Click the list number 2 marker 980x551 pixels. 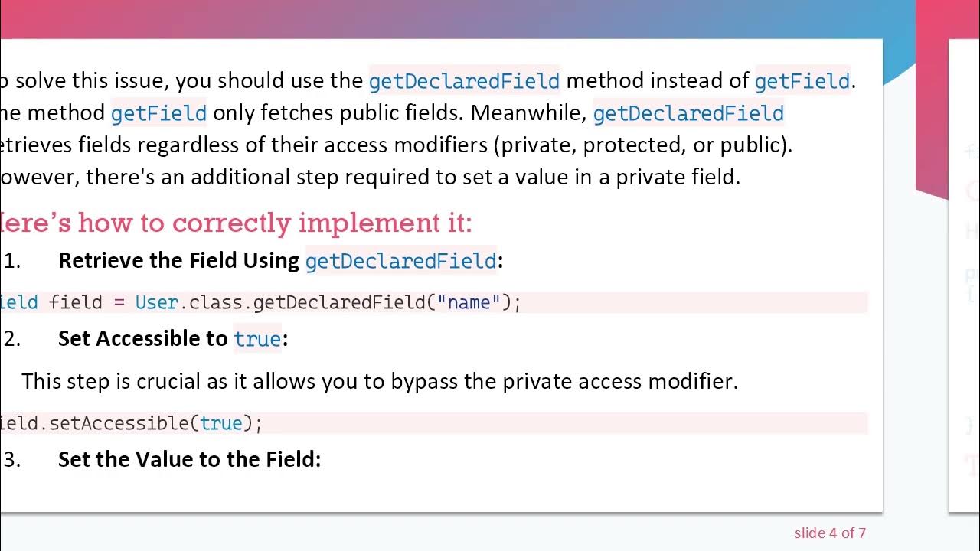pos(12,338)
